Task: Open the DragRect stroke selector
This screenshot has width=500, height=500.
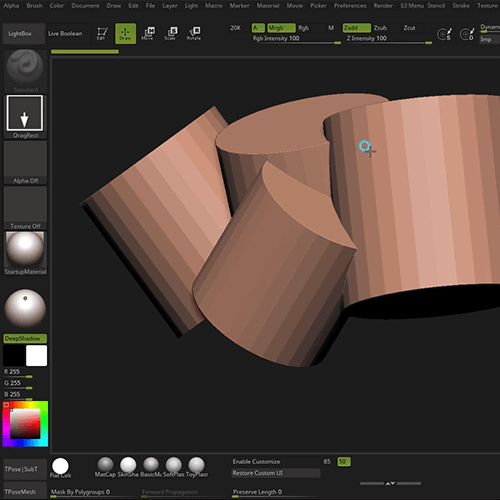Action: coord(25,116)
